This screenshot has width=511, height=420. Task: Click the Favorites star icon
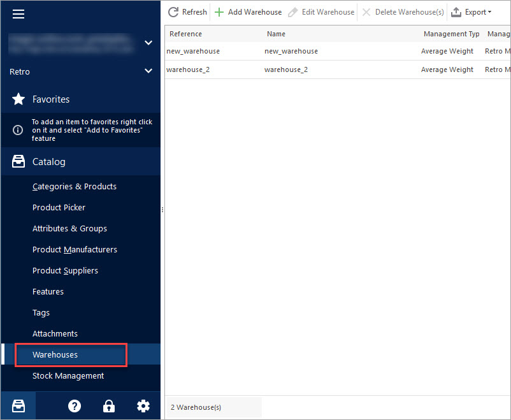tap(18, 99)
